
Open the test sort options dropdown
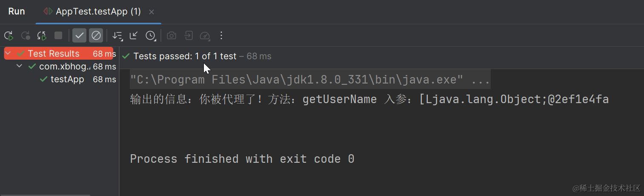point(117,35)
